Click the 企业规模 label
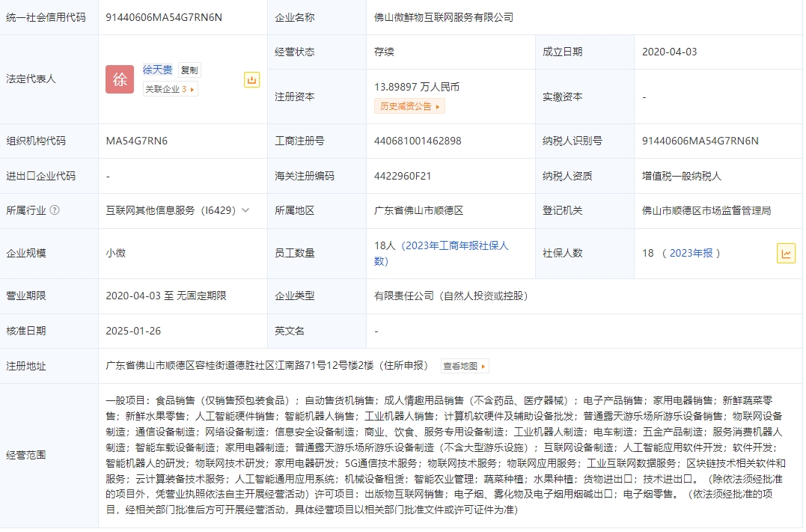The height and width of the screenshot is (532, 806). coord(26,253)
